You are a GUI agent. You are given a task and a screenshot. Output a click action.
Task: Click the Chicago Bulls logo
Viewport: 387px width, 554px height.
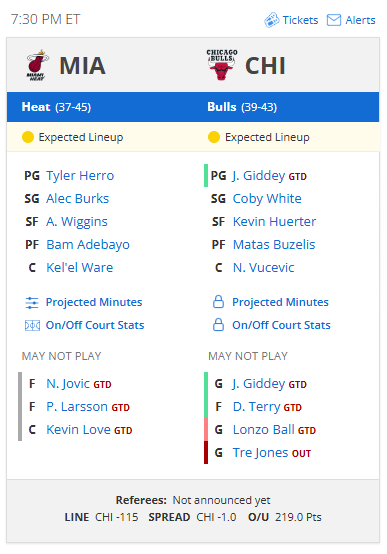tap(222, 65)
